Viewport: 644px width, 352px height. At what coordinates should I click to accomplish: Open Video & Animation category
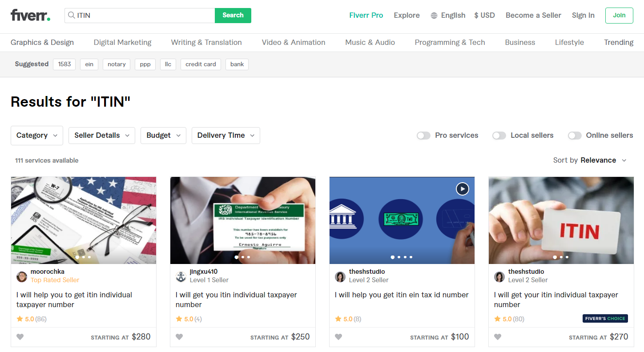click(x=294, y=42)
